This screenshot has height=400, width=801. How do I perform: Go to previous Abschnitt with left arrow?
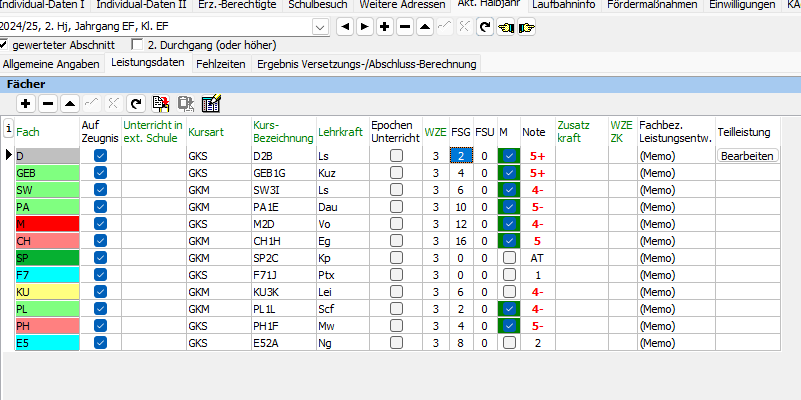pos(345,27)
